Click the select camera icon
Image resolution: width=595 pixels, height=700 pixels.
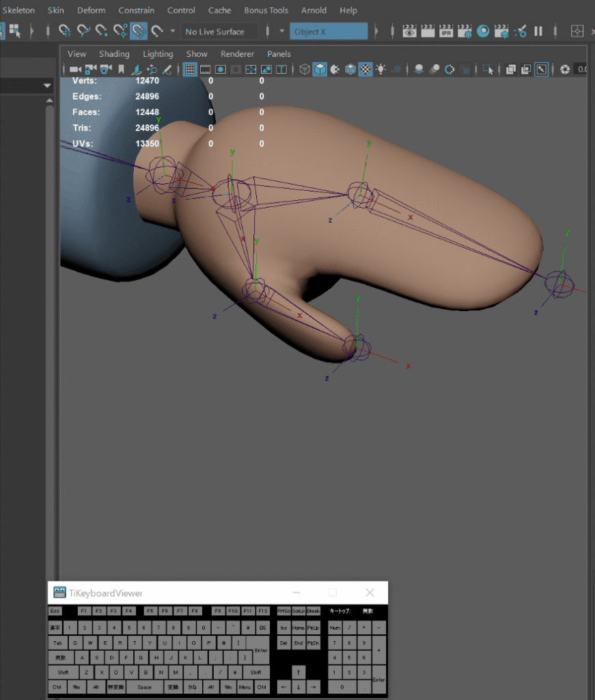coord(75,69)
